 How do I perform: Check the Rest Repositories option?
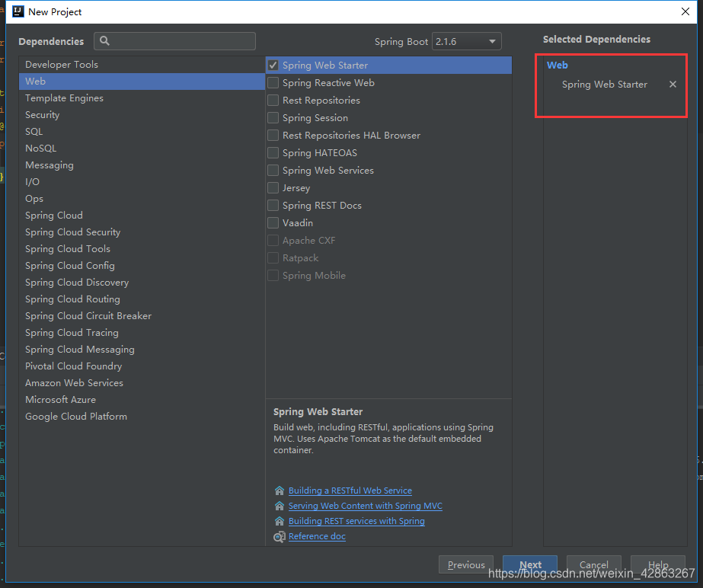[x=273, y=101]
